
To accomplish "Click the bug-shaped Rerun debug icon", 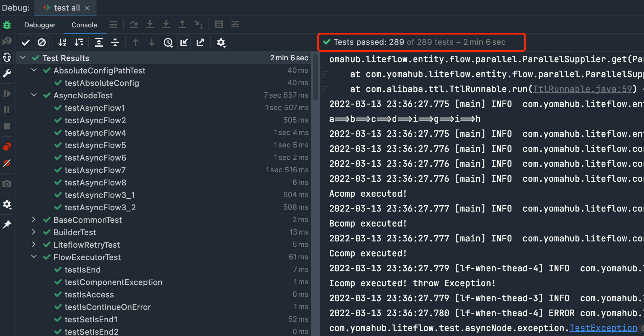I will pos(7,25).
